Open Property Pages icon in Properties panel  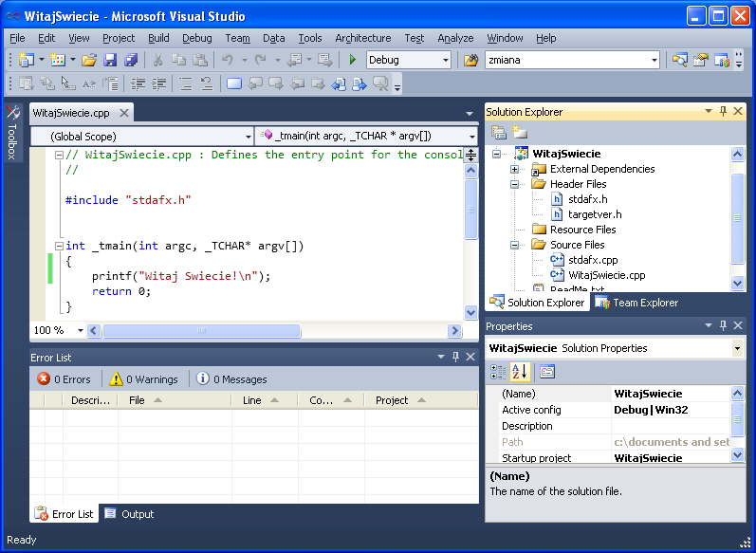(x=547, y=372)
